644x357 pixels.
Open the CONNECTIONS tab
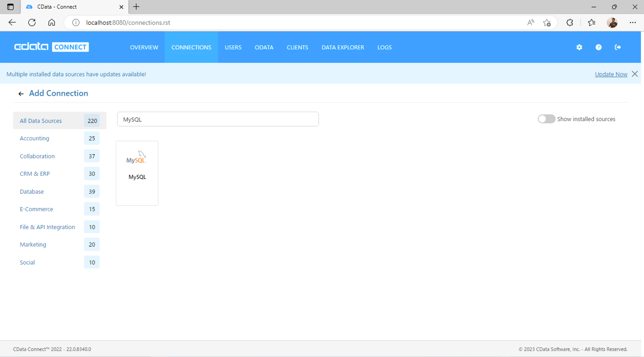pos(191,47)
